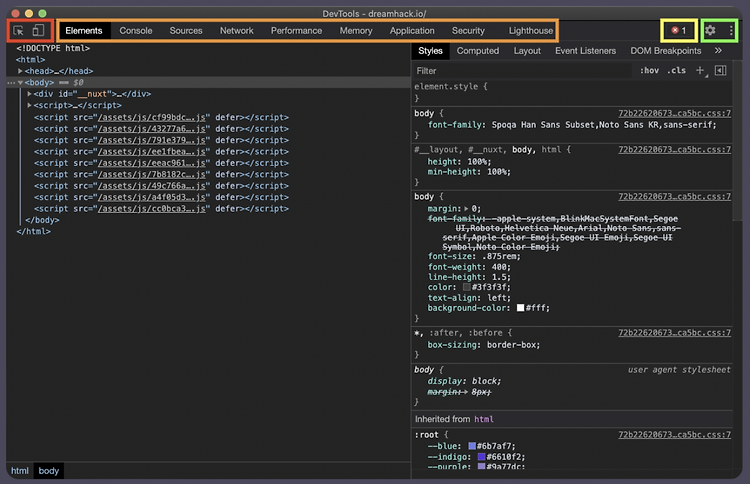Image resolution: width=750 pixels, height=484 pixels.
Task: Open stylesheet link beside font-family body rule
Action: (x=674, y=113)
